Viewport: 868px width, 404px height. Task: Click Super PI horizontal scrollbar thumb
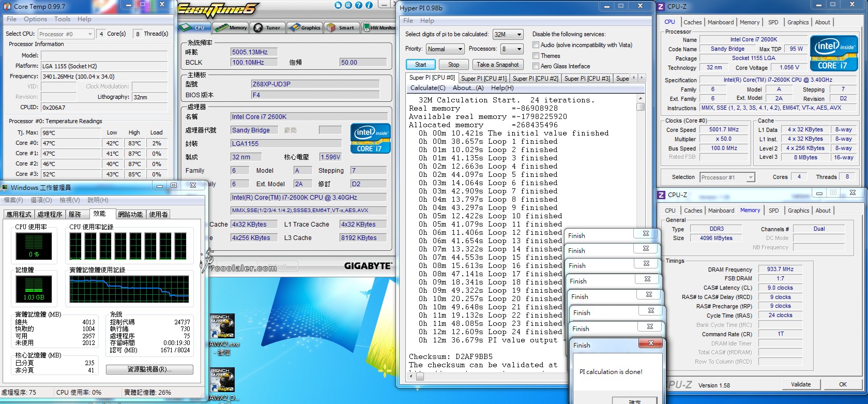tap(420, 377)
